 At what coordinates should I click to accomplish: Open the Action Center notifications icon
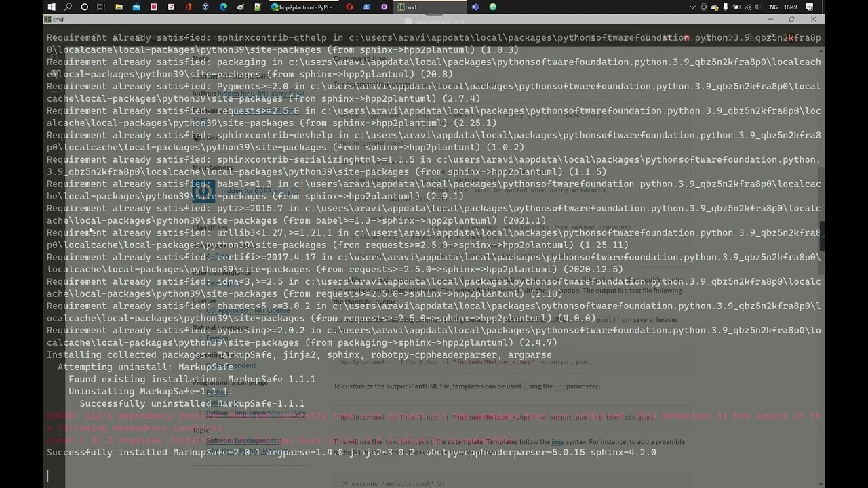(x=809, y=7)
